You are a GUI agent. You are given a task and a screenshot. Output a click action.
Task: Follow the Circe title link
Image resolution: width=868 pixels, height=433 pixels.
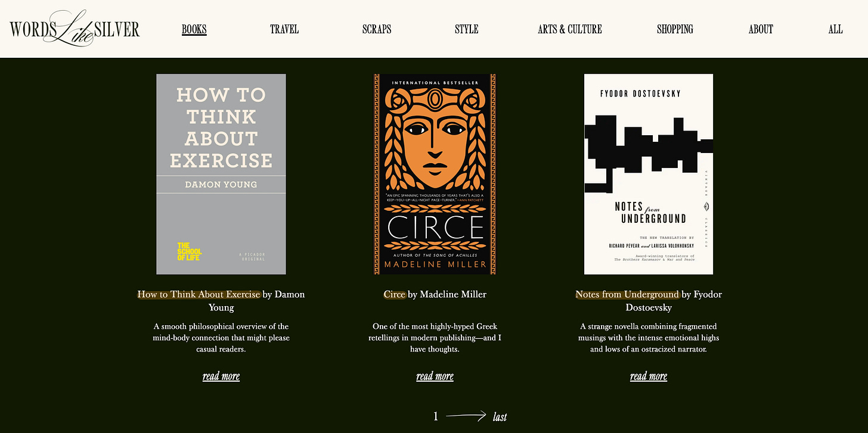[395, 294]
